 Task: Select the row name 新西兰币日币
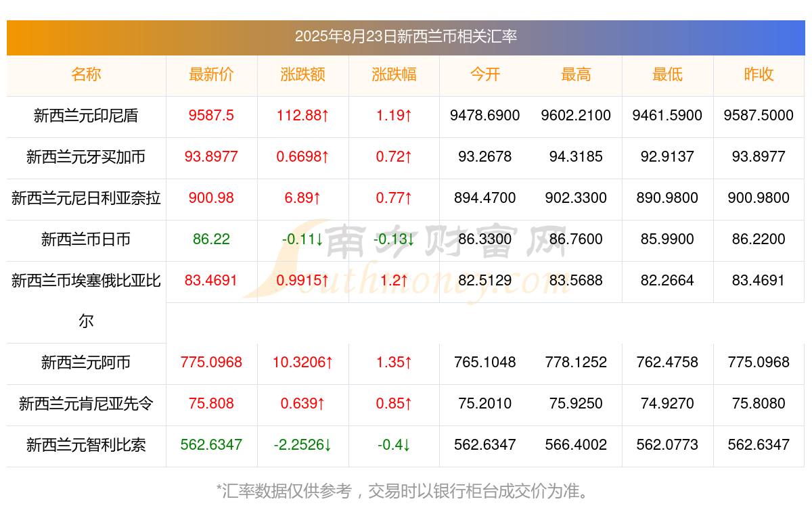click(x=86, y=239)
